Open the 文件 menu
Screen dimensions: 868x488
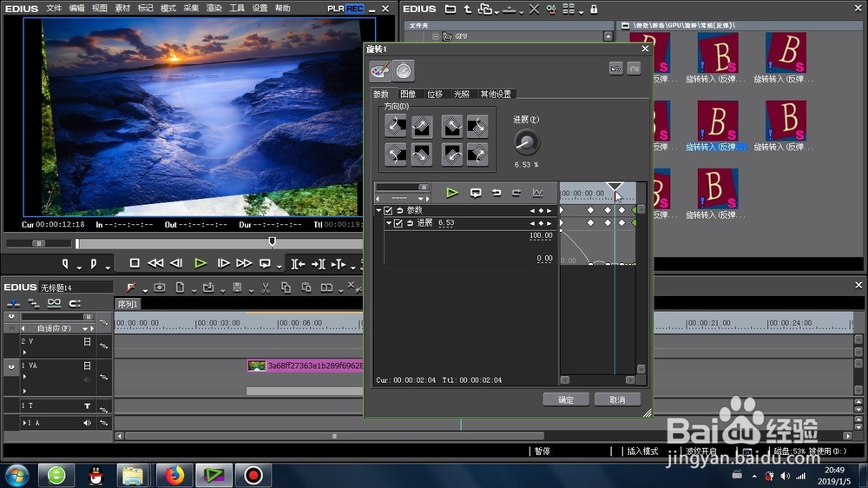pos(54,9)
